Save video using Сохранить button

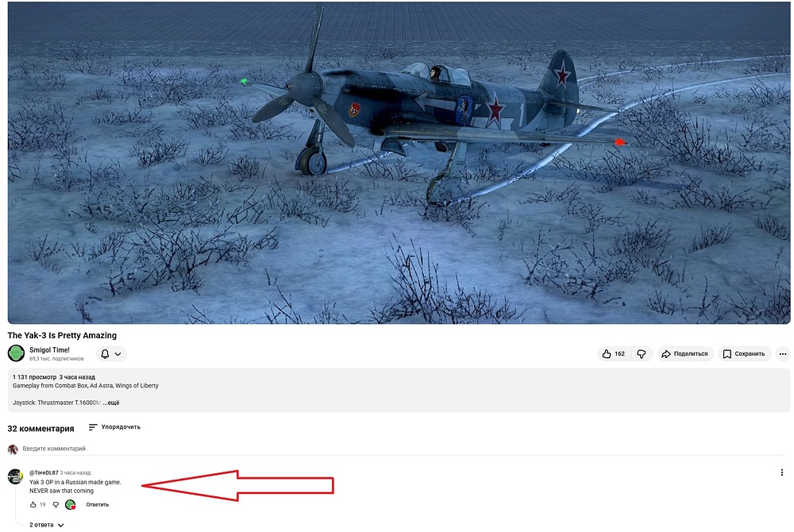pos(744,354)
